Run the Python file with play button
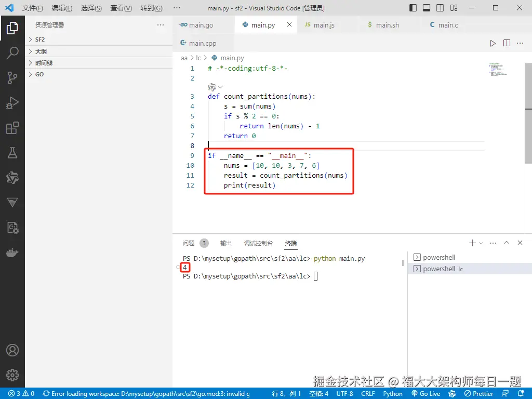Image resolution: width=532 pixels, height=399 pixels. (x=493, y=43)
